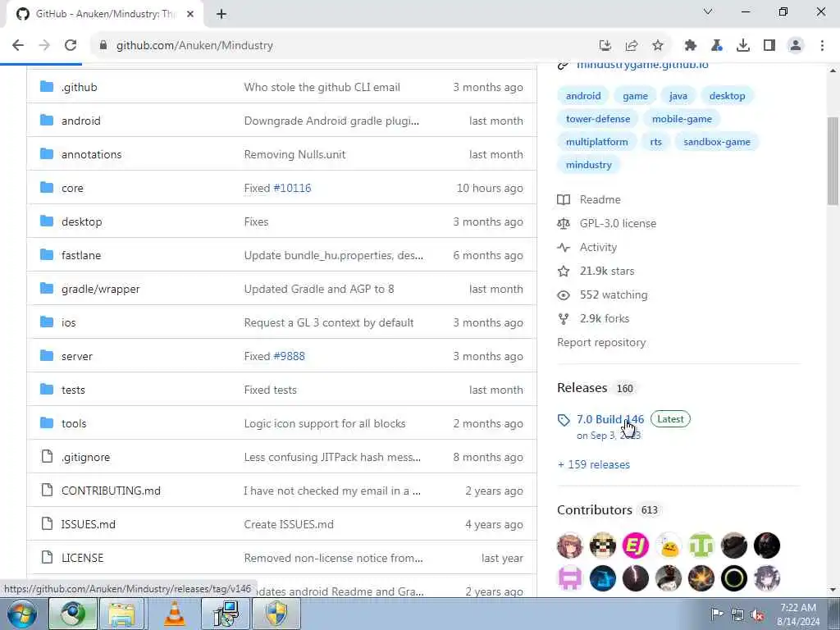Open the annotations folder
The image size is (840, 630).
(x=92, y=154)
